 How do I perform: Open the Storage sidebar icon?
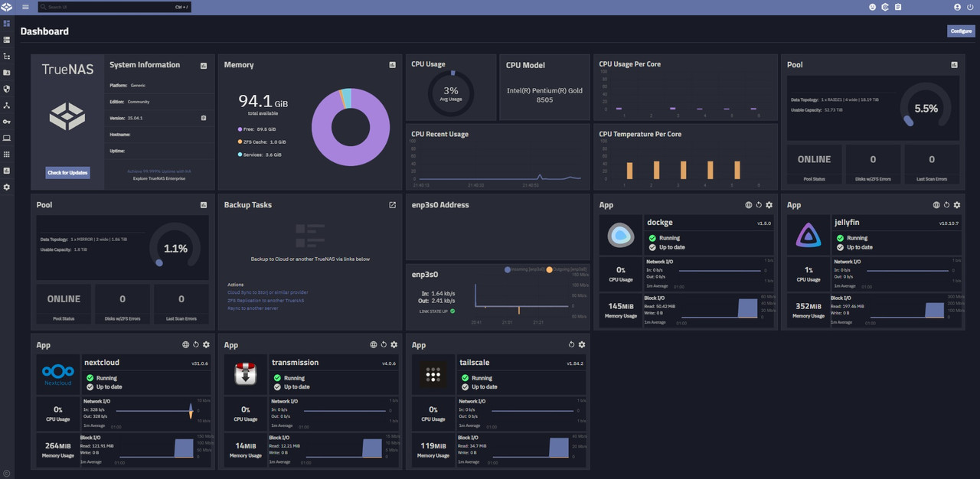click(x=7, y=40)
